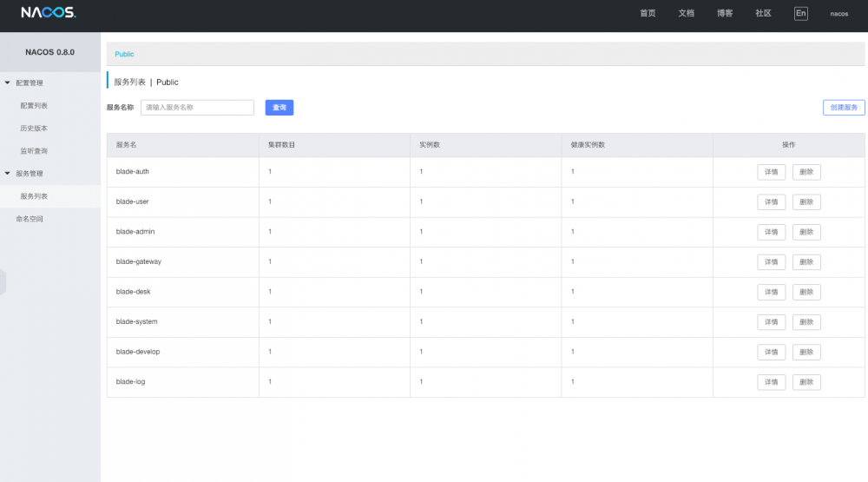Click the blue 查询 button
Image resolution: width=868 pixels, height=482 pixels.
click(x=279, y=108)
